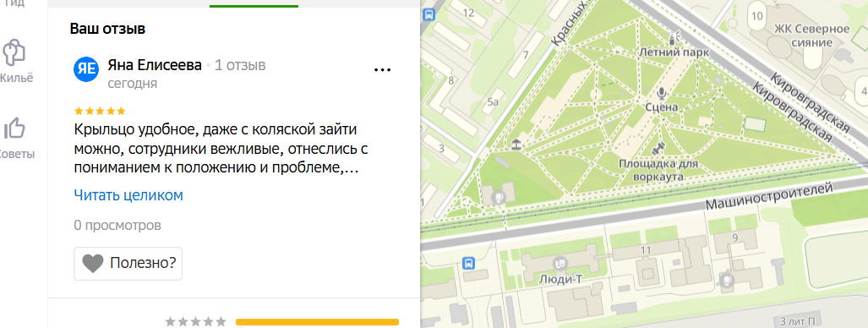Screen dimensions: 868x328
Task: Click the 1 отзыв counter
Action: pos(240,65)
